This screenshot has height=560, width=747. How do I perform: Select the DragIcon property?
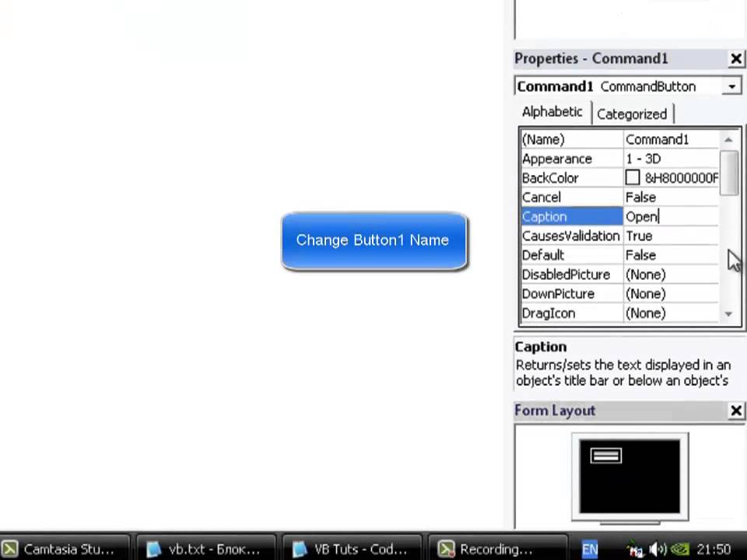(572, 313)
